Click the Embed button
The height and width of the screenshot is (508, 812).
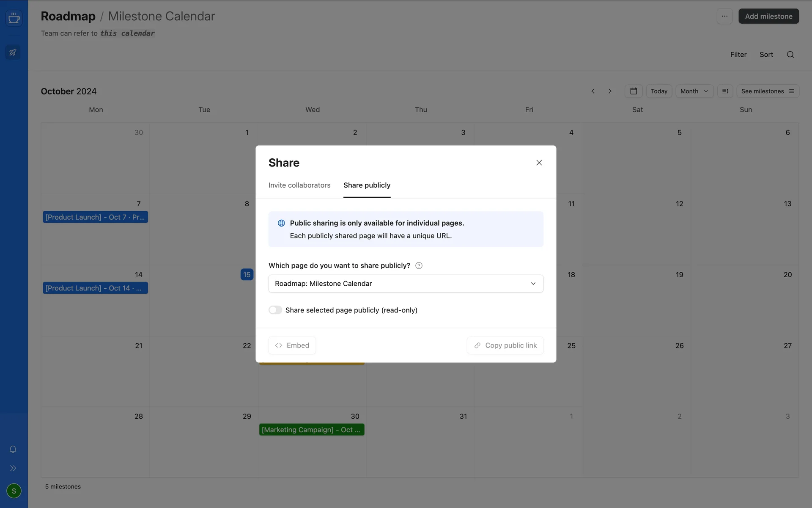pyautogui.click(x=292, y=345)
